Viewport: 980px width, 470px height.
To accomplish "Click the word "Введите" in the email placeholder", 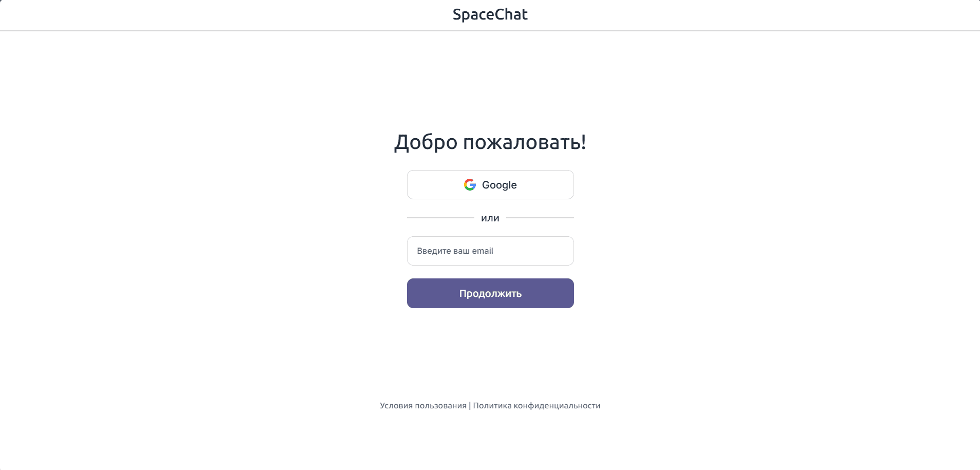I will tap(434, 251).
